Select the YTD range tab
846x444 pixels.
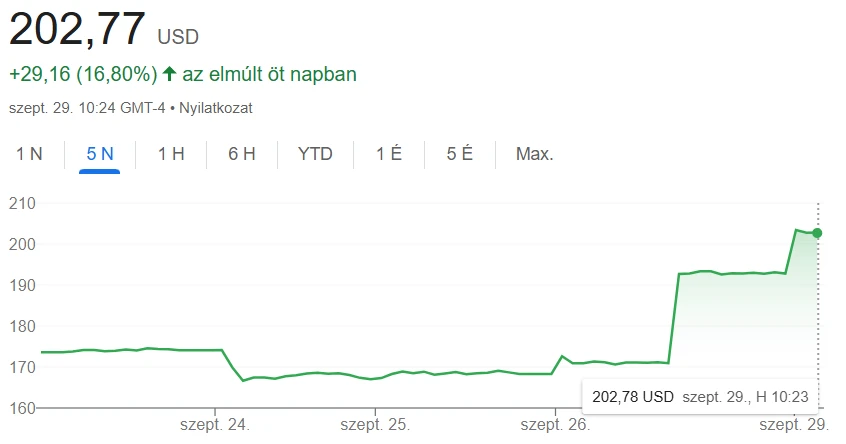pos(315,154)
